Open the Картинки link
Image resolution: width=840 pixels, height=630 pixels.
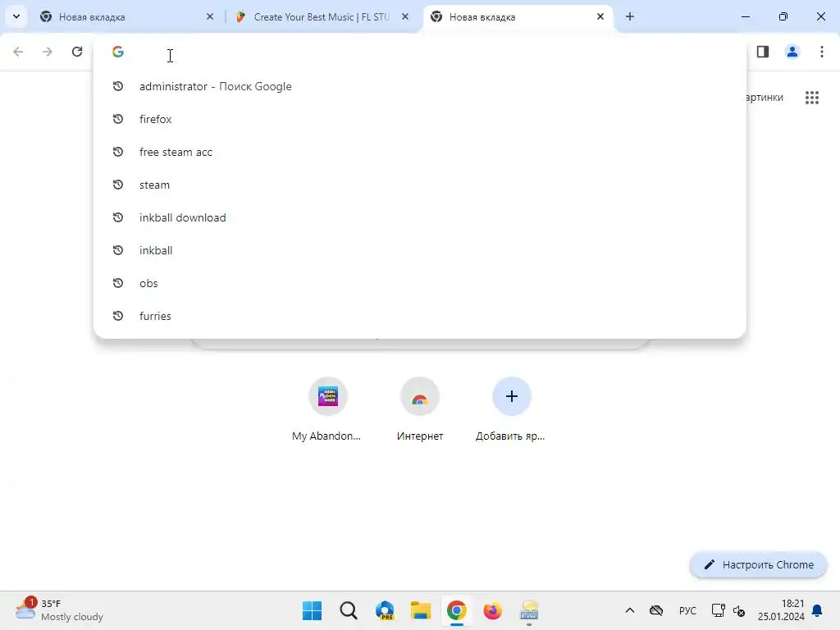click(x=765, y=98)
